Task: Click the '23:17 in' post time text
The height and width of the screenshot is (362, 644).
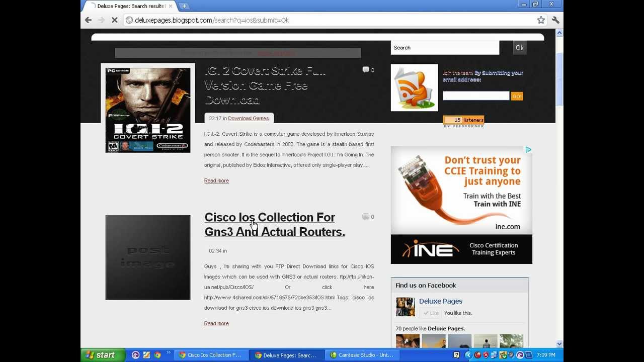Action: (x=218, y=118)
